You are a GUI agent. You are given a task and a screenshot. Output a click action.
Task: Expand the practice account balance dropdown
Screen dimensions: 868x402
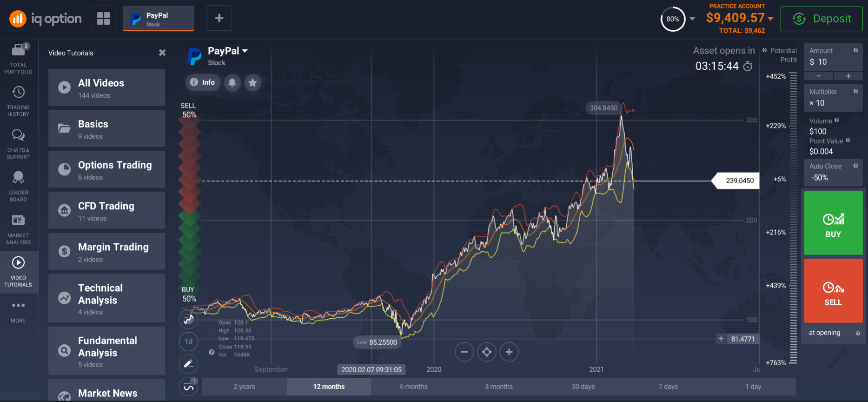pos(770,19)
